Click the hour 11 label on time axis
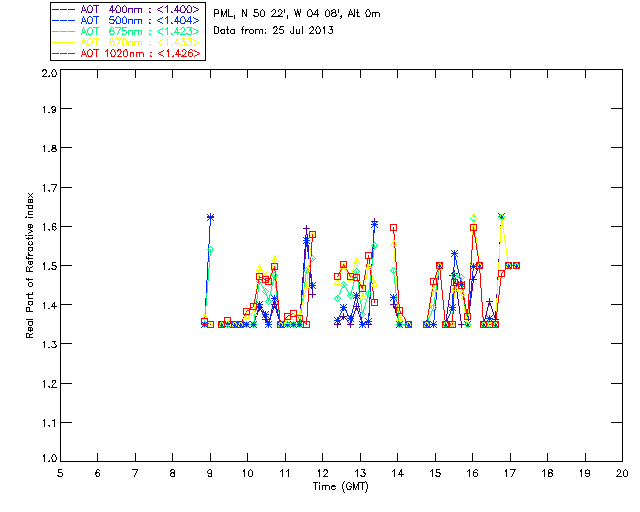Viewport: 640px width, 512px height. [285, 473]
